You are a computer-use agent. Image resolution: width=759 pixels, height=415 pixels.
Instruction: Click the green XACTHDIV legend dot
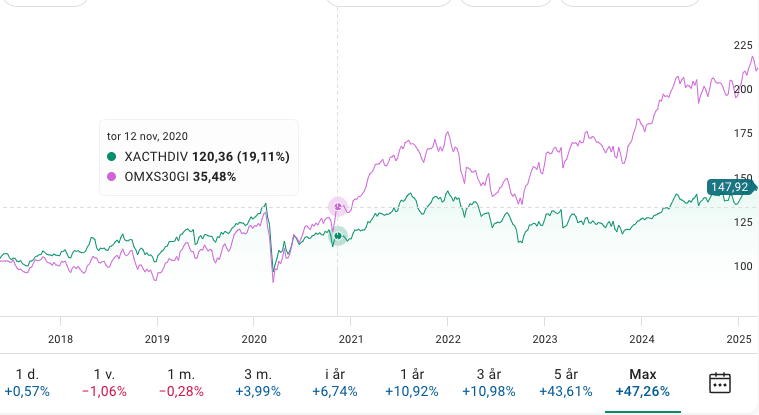(x=112, y=156)
